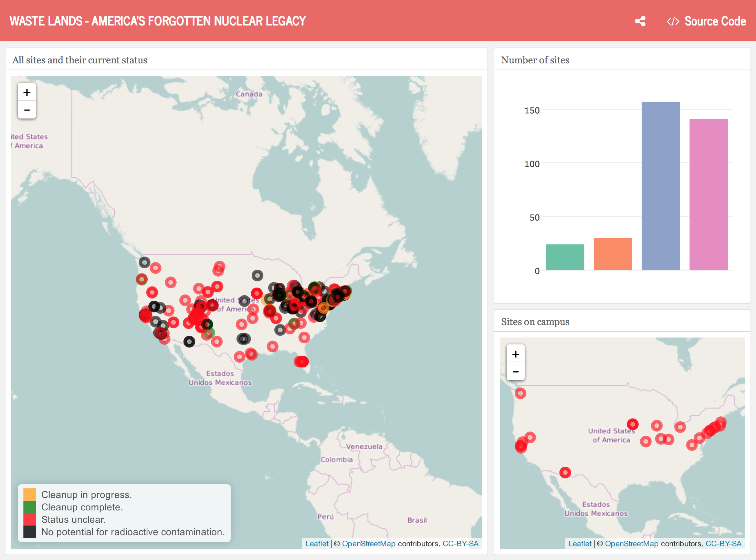Open CC-BY-SA link on campus map
Image resolution: width=756 pixels, height=560 pixels.
723,543
